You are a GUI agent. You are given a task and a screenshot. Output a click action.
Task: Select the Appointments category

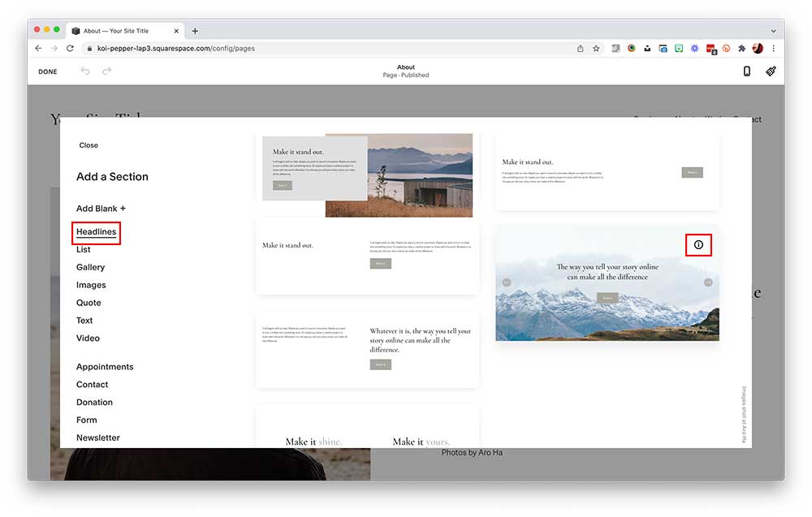coord(105,367)
